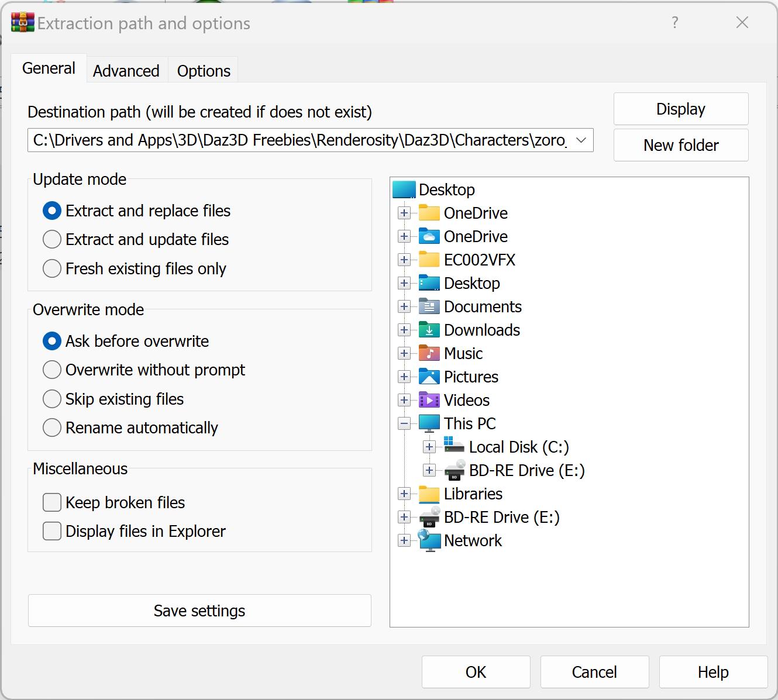Open the Options tab

click(202, 70)
